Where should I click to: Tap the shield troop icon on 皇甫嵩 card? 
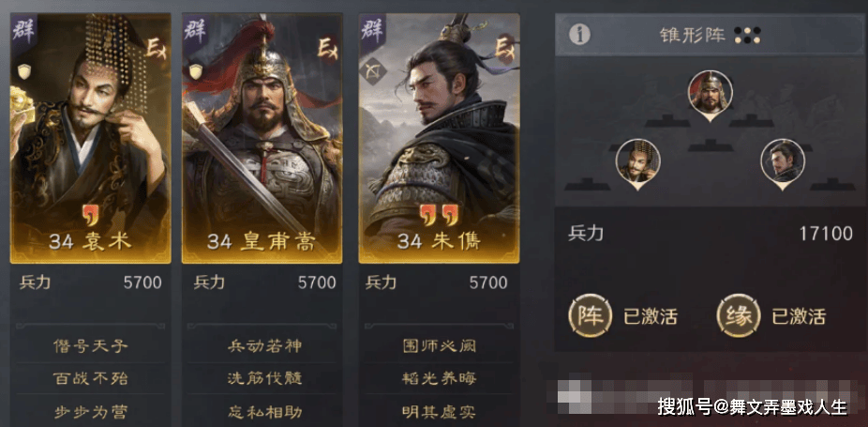pos(195,71)
